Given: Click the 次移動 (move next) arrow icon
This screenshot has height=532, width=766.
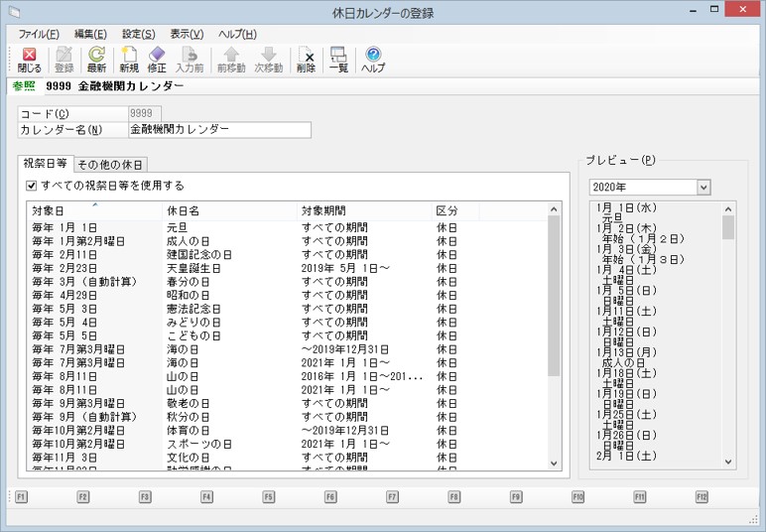Looking at the screenshot, I should click(x=269, y=61).
